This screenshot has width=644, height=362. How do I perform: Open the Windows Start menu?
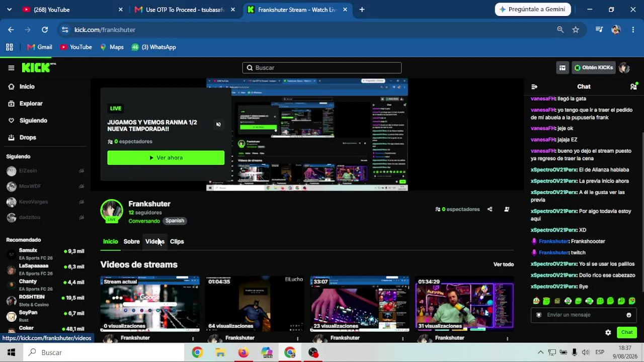click(x=11, y=352)
